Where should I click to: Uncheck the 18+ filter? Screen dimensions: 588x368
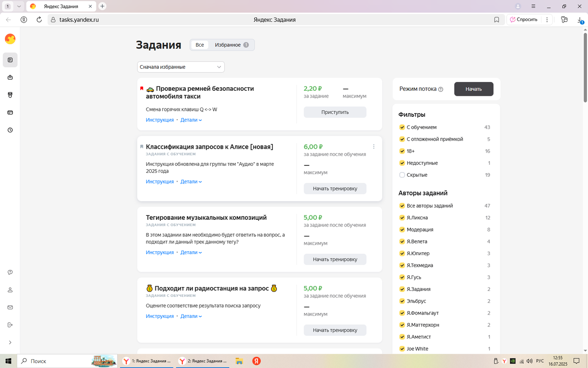pyautogui.click(x=402, y=151)
